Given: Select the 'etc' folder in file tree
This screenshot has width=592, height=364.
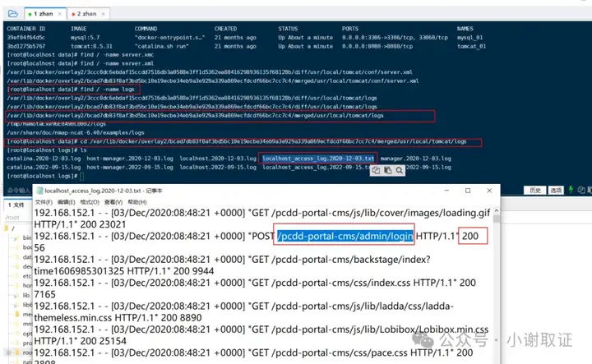Looking at the screenshot, I should tap(27, 276).
